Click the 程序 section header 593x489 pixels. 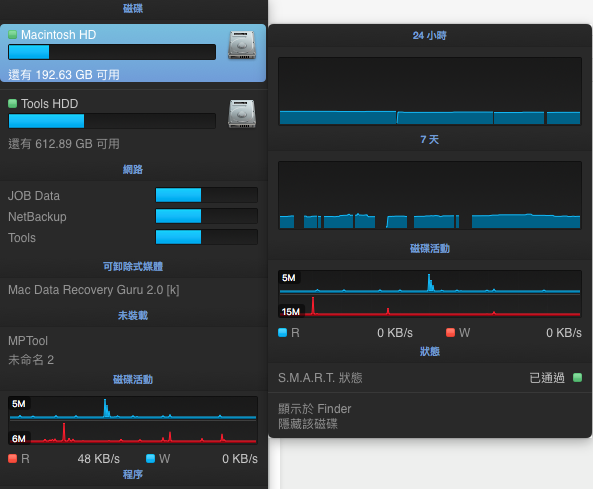click(133, 474)
